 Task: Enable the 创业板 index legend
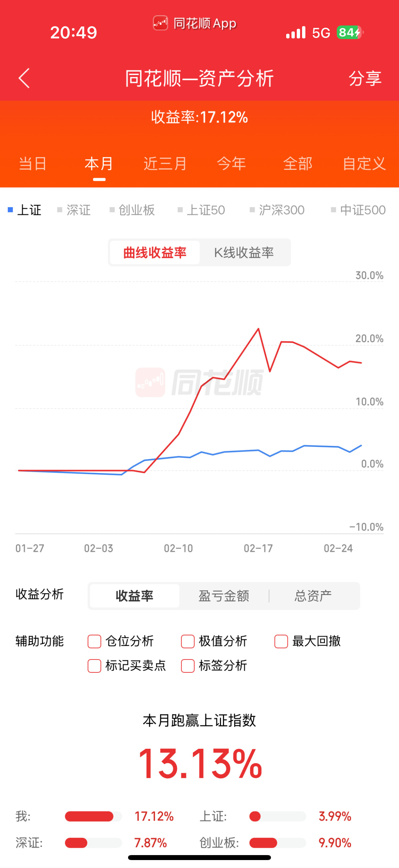tap(132, 210)
